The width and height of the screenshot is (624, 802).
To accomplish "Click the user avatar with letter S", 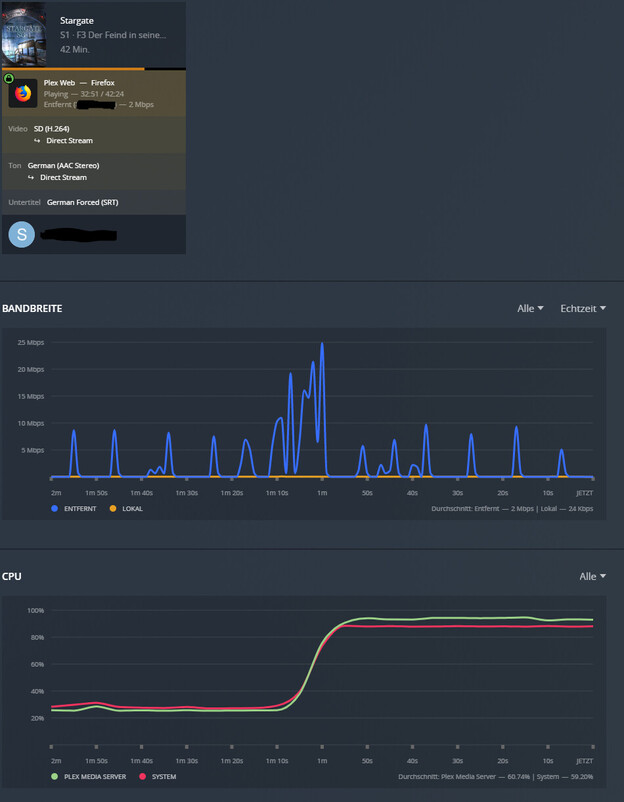I will point(21,234).
